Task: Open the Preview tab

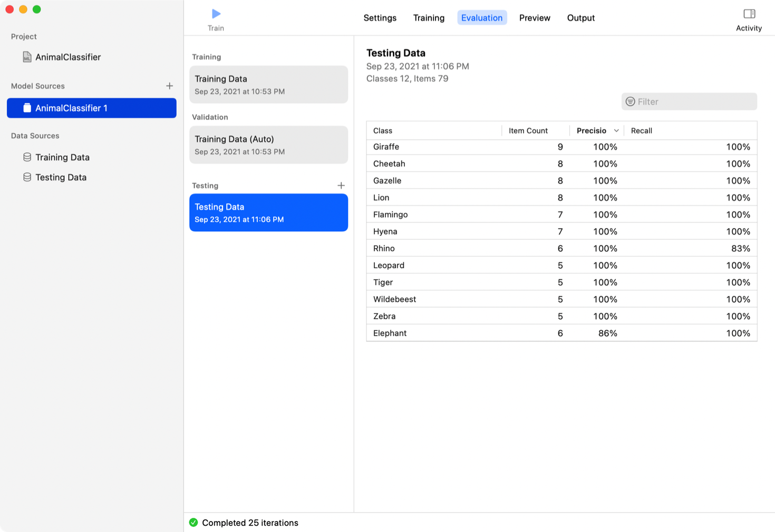Action: 534,18
